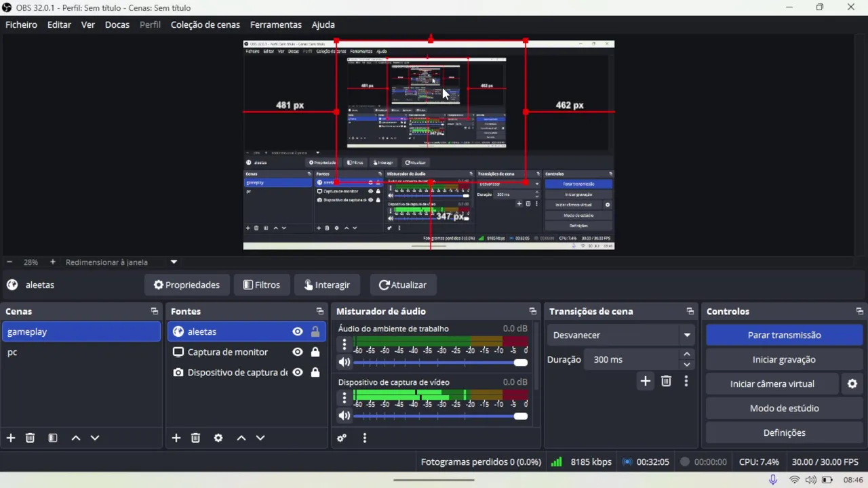Open Propriedades of selected source

[187, 285]
